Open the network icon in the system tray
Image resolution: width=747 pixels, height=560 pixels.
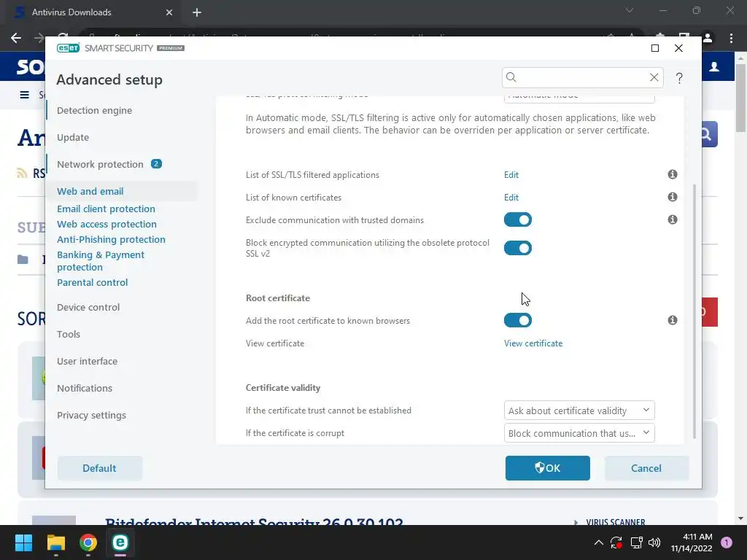click(636, 542)
